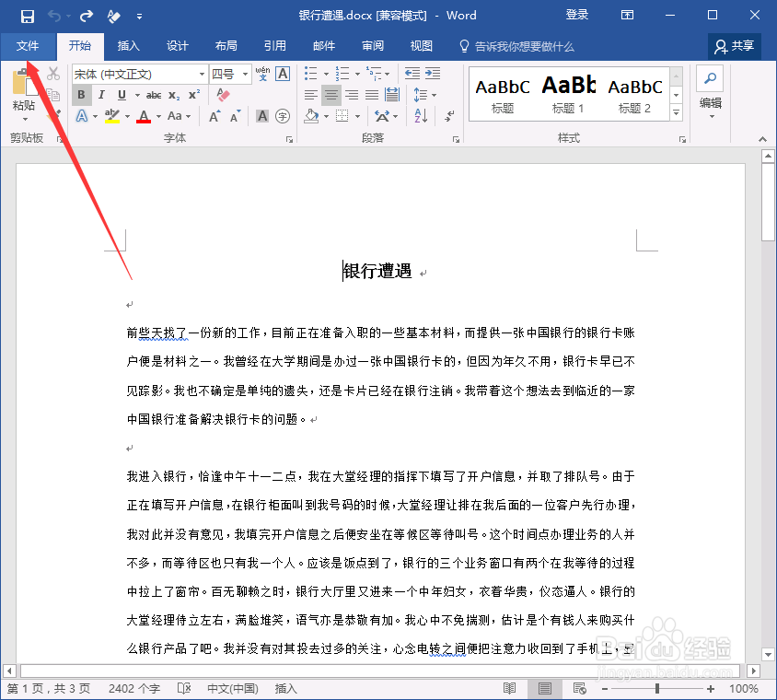
Task: Click the Sort A-Z icon
Action: click(422, 116)
